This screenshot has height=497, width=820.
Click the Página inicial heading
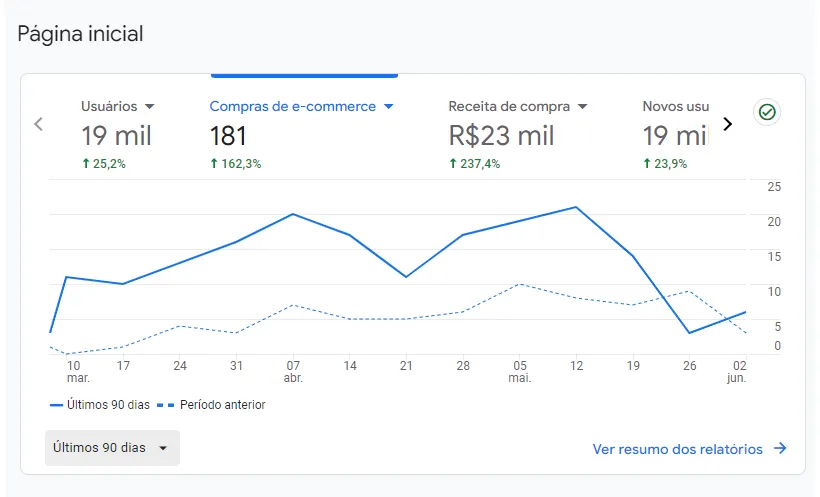(81, 34)
